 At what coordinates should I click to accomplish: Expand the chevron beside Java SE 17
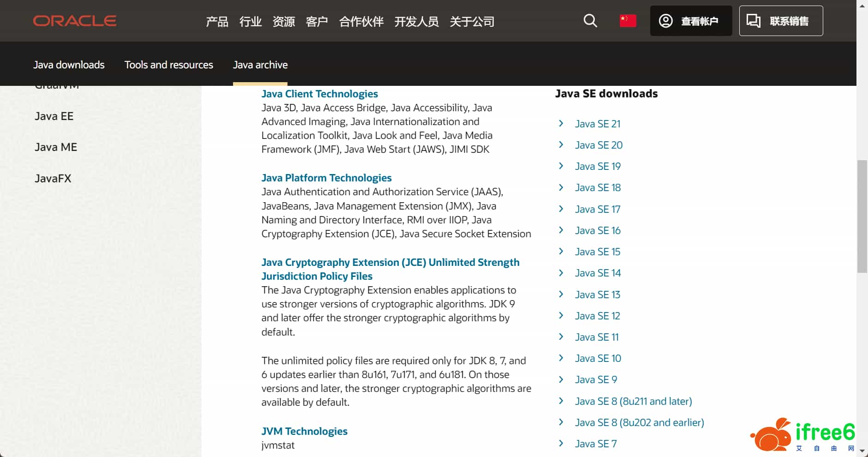[x=561, y=209]
